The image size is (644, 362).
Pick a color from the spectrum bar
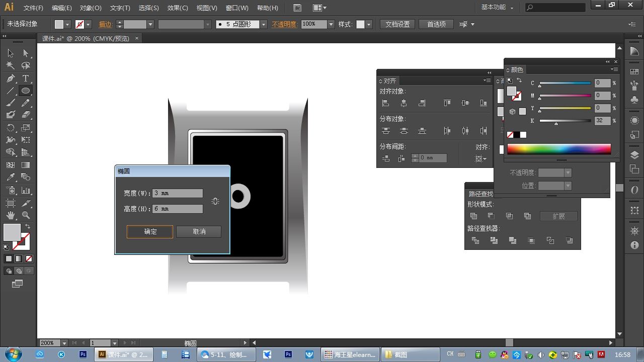tap(559, 149)
